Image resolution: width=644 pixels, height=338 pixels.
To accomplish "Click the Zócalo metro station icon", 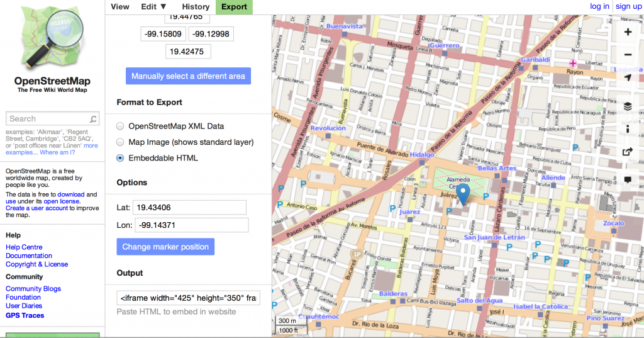I will coord(614,230).
